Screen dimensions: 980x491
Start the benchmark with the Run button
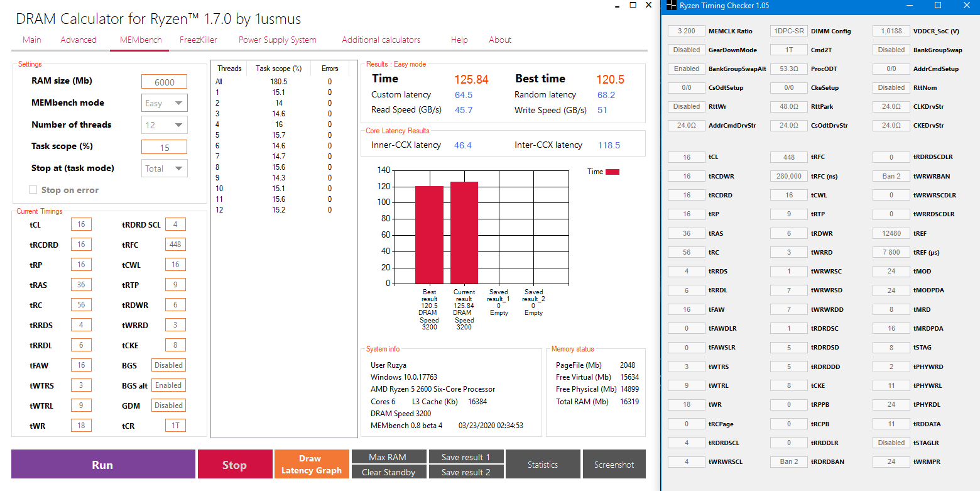(103, 465)
